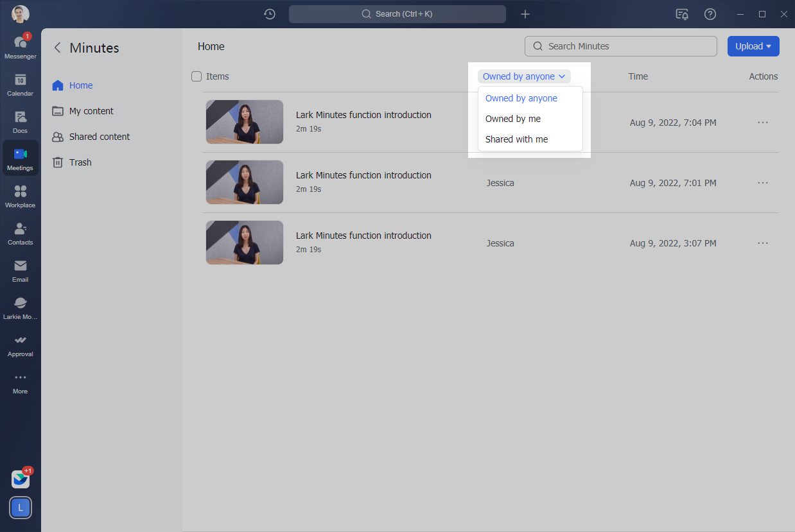Open Approval in the sidebar
The height and width of the screenshot is (532, 795).
(x=20, y=344)
